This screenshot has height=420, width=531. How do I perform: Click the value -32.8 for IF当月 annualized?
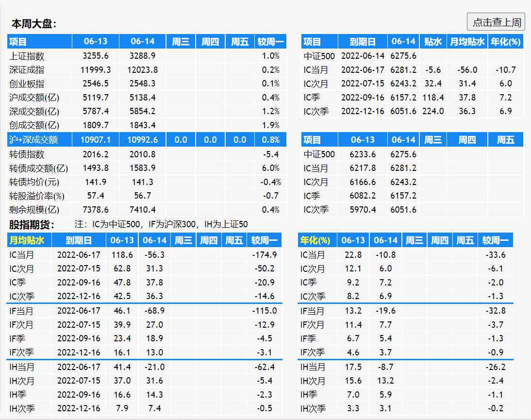coord(496,311)
